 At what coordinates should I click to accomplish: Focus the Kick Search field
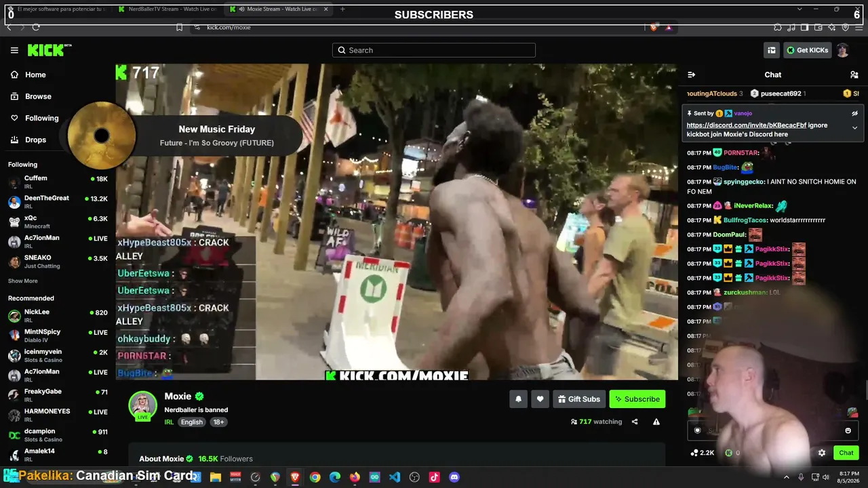(434, 50)
